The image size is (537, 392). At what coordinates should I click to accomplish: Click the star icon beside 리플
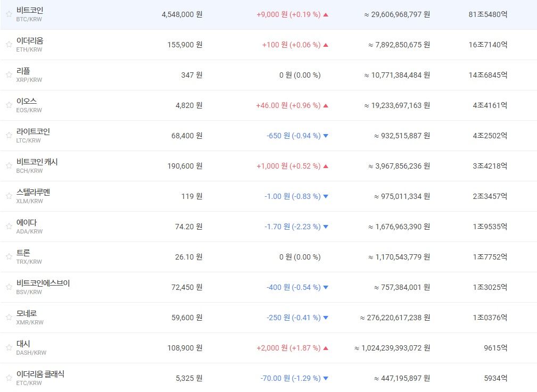tap(9, 75)
